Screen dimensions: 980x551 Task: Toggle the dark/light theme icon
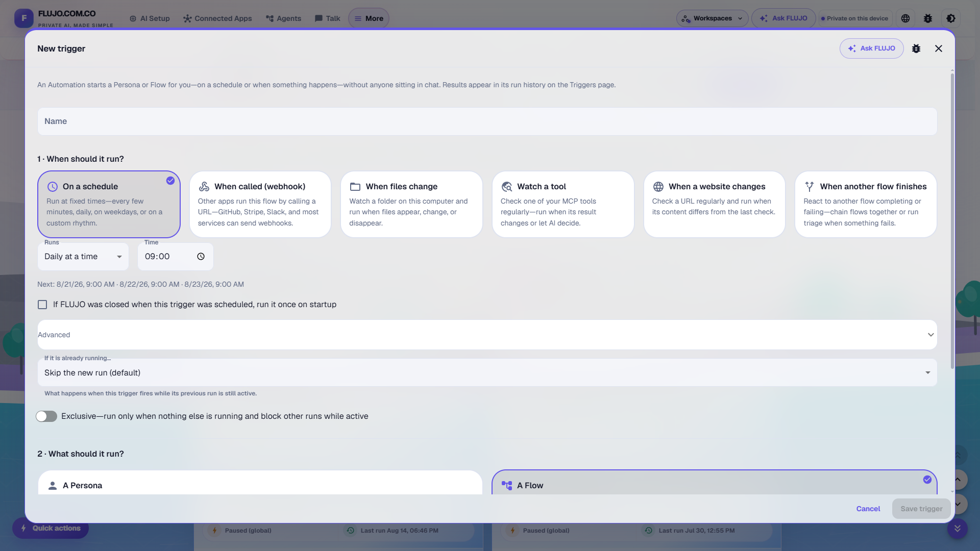951,18
